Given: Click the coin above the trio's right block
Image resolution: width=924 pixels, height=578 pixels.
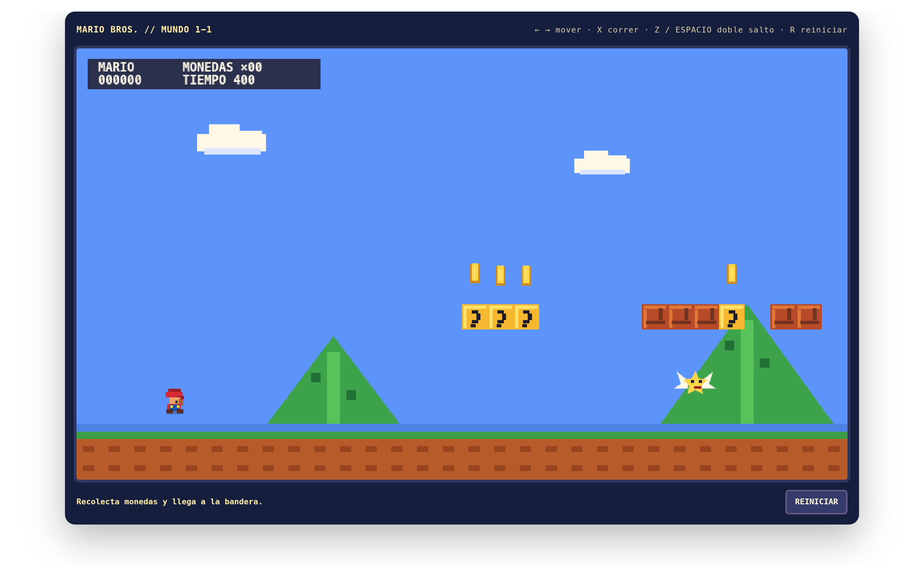Looking at the screenshot, I should click(526, 275).
